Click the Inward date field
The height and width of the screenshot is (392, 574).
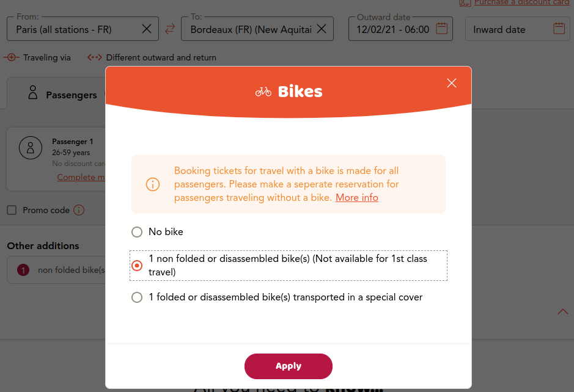pos(517,29)
